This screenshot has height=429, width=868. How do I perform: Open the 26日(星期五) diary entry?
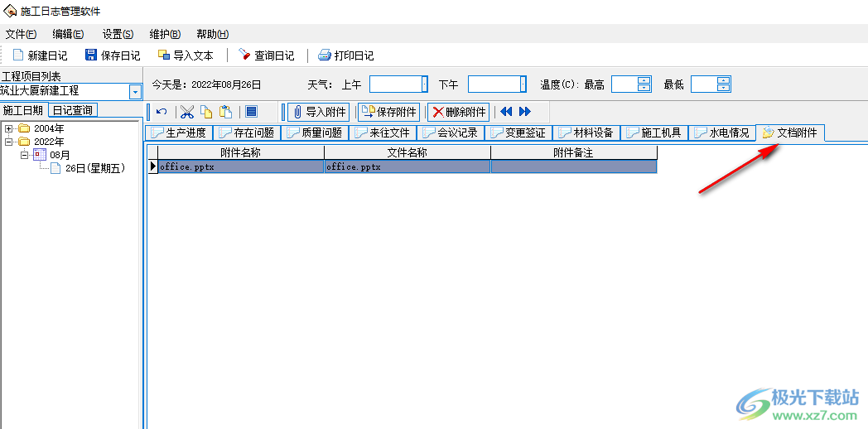coord(88,169)
